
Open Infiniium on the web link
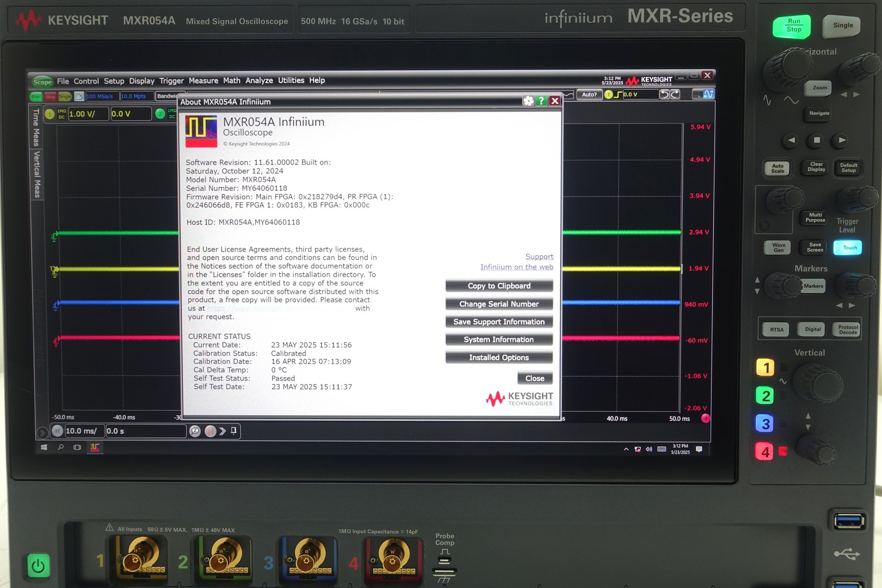tap(517, 267)
